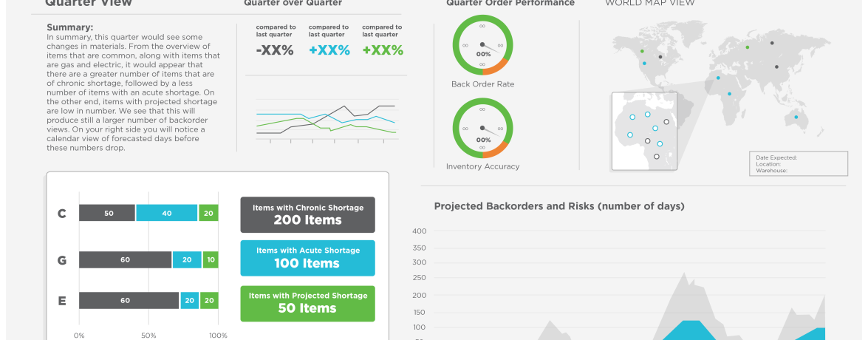Open the Items with Projected Shortage tile
Viewport: 868px width, 340px height.
[307, 303]
